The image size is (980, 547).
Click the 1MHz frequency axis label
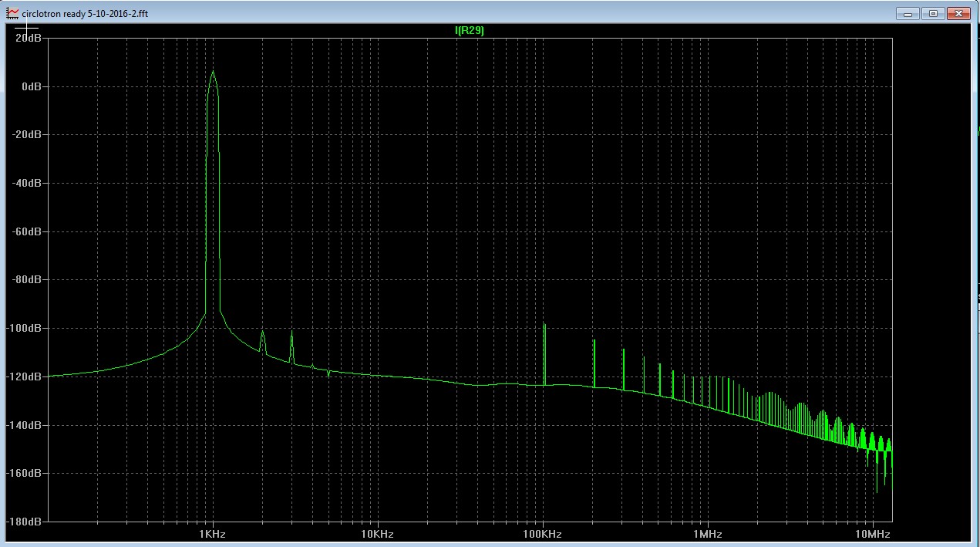[708, 534]
